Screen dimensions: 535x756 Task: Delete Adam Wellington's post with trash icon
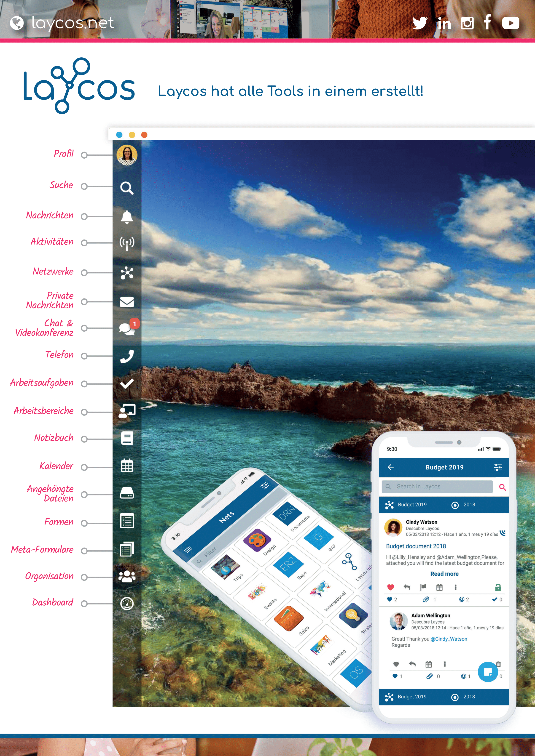(498, 664)
